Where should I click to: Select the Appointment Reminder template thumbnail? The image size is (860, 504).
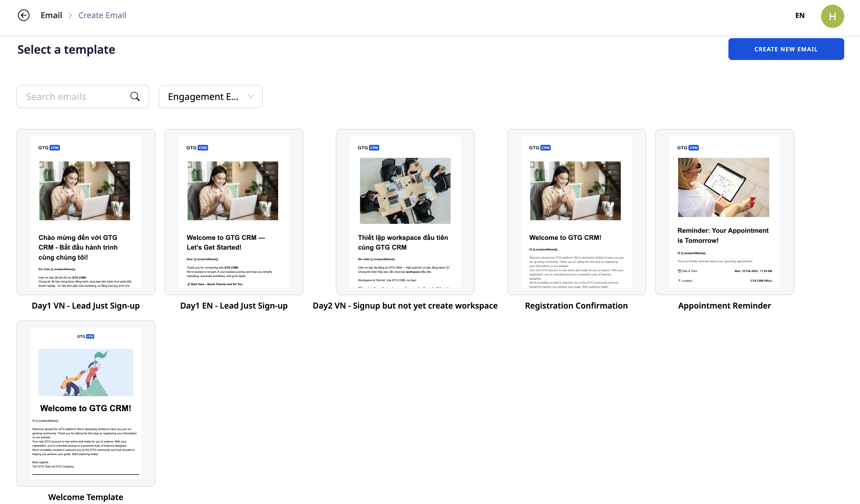point(724,211)
